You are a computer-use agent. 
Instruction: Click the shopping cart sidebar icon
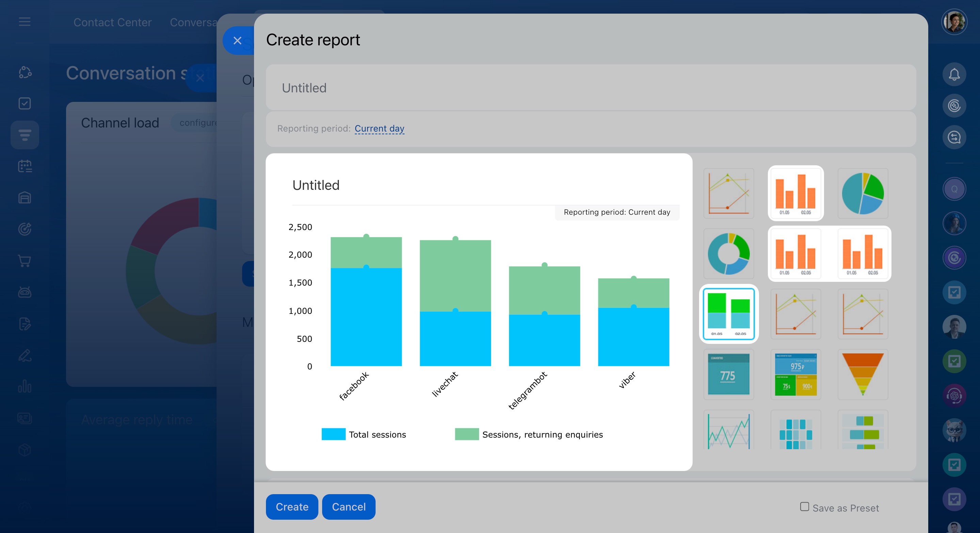[x=25, y=261]
